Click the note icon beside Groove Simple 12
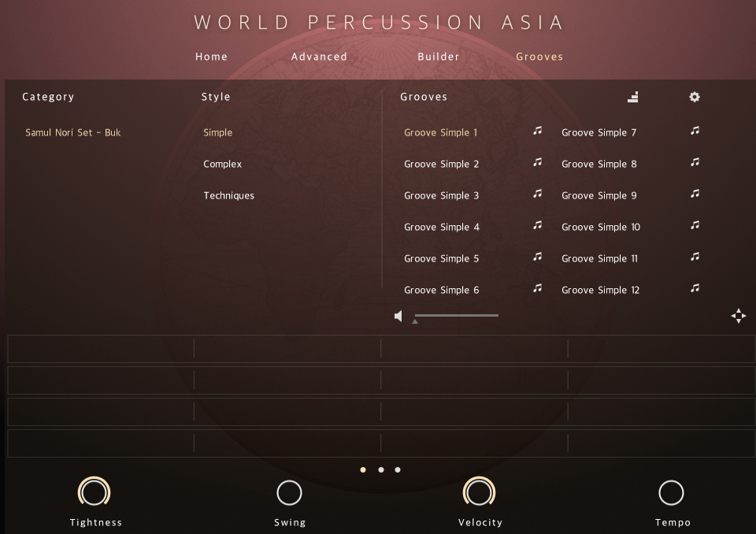756x534 pixels. coord(695,289)
